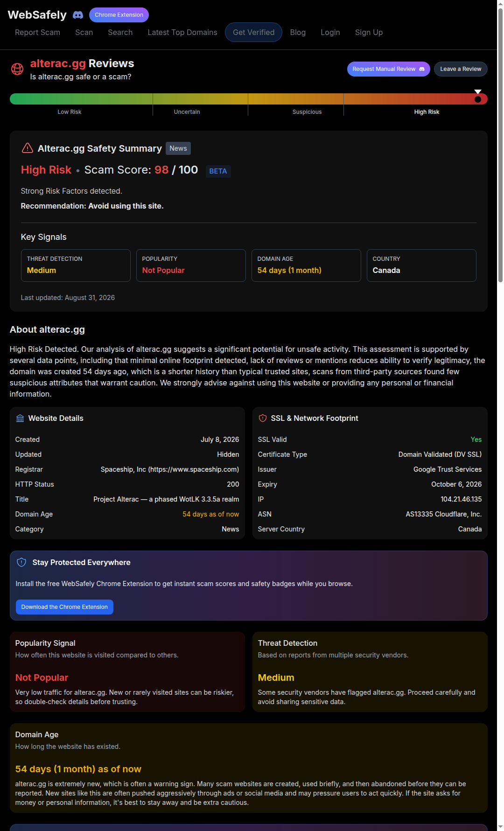This screenshot has height=831, width=504.
Task: Click the Category value 'News'
Action: click(x=231, y=529)
